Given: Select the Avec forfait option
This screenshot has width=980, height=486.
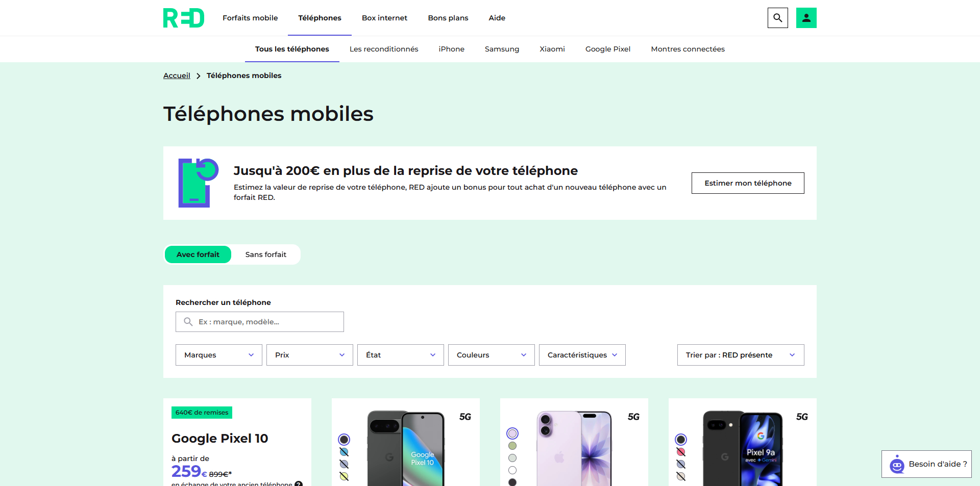Looking at the screenshot, I should point(198,254).
